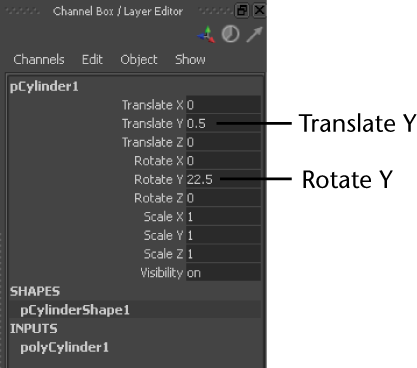Viewport: 417px width, 368px height.
Task: Click the manipulator axes icon
Action: point(206,34)
